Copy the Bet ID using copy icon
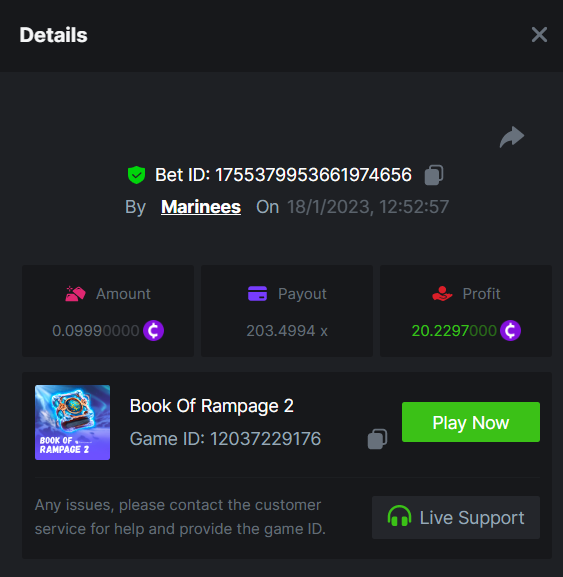Image resolution: width=563 pixels, height=577 pixels. tap(434, 175)
